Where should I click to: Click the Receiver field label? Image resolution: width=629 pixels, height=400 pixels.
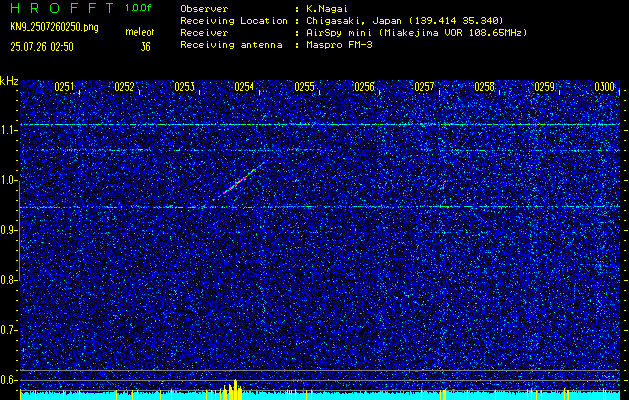(x=204, y=33)
